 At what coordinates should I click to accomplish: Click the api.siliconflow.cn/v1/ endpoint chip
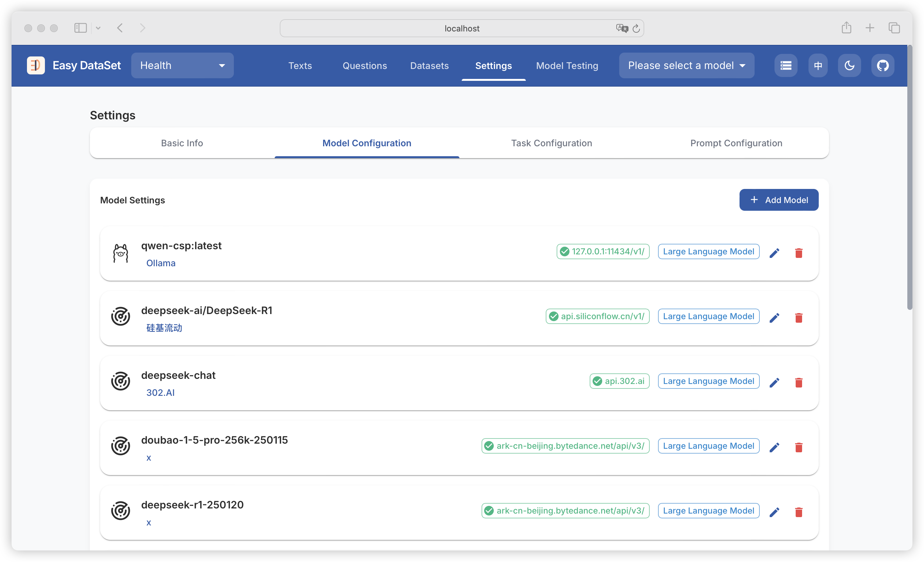[597, 316]
